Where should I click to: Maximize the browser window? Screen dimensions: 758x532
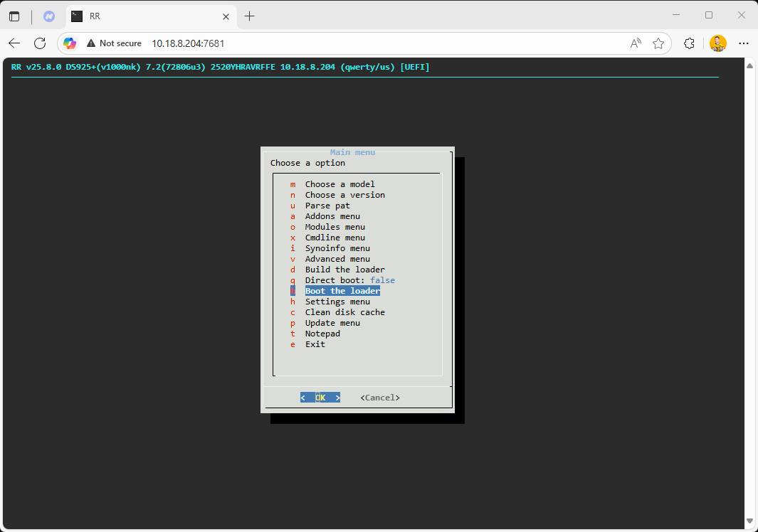(x=709, y=15)
